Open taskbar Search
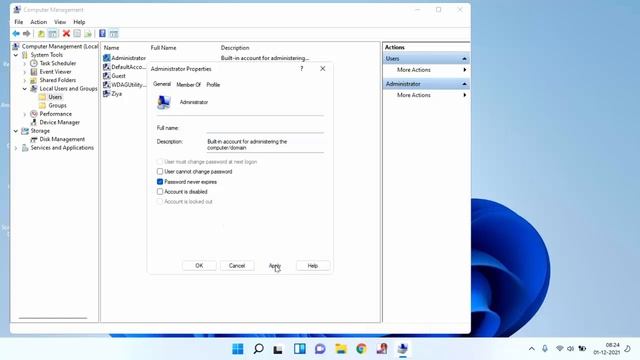Screen dimensions: 640x360 click(258, 349)
